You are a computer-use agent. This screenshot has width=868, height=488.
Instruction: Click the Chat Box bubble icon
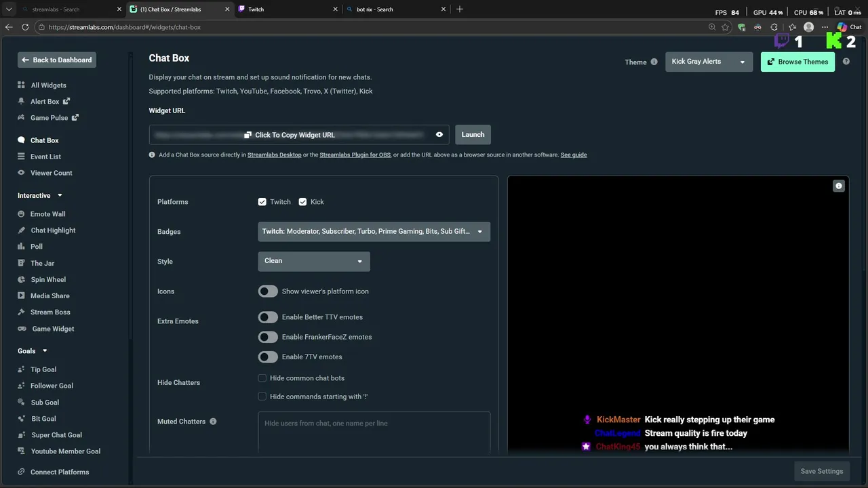(x=21, y=140)
